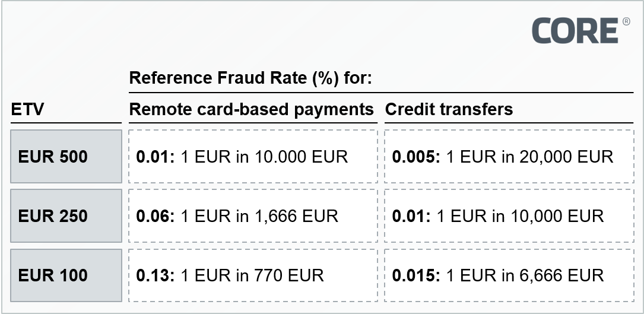Screen dimensions: 644x314
Task: Click the '1 EUR in 20,000 EUR' text
Action: [529, 157]
